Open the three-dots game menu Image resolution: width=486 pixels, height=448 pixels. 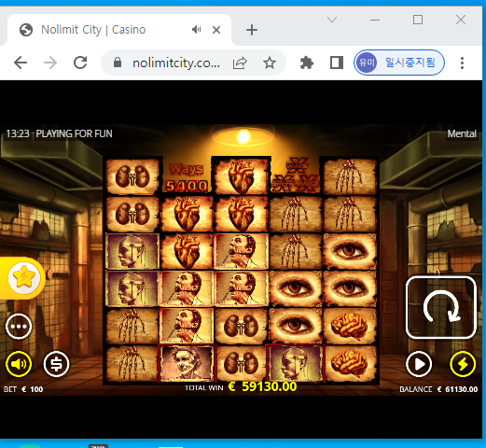click(19, 327)
